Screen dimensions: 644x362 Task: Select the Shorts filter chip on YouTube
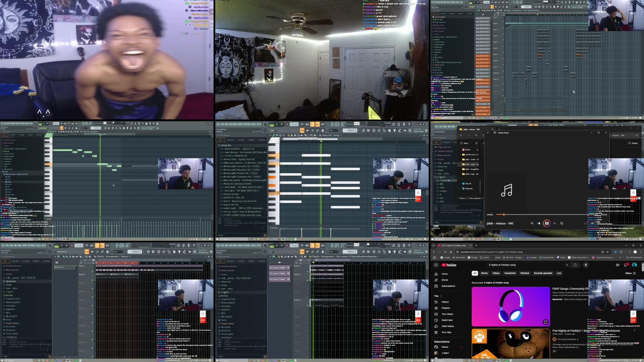click(x=484, y=273)
